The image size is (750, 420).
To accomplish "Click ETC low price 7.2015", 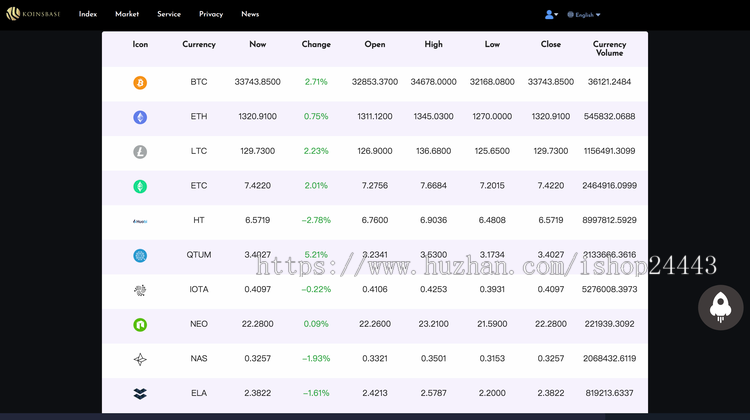I will (492, 185).
